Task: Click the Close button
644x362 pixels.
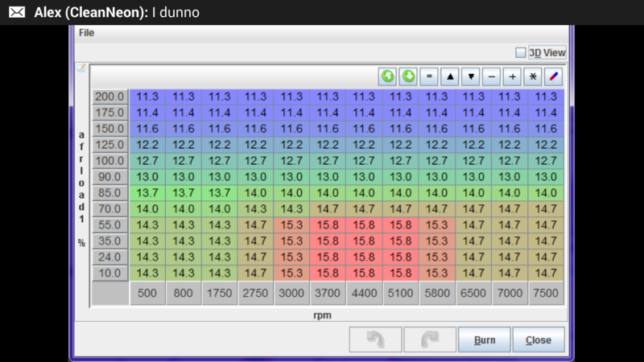Action: [538, 339]
